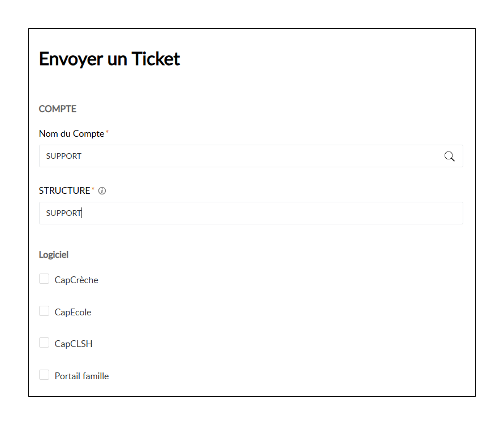Click the STRUCTURE field label

(x=64, y=191)
